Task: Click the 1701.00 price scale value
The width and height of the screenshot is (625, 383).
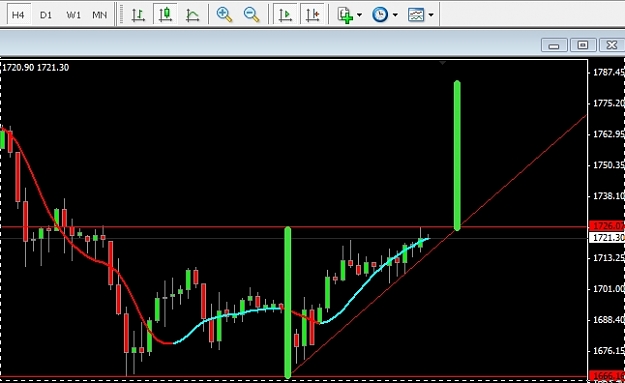Action: click(x=609, y=288)
